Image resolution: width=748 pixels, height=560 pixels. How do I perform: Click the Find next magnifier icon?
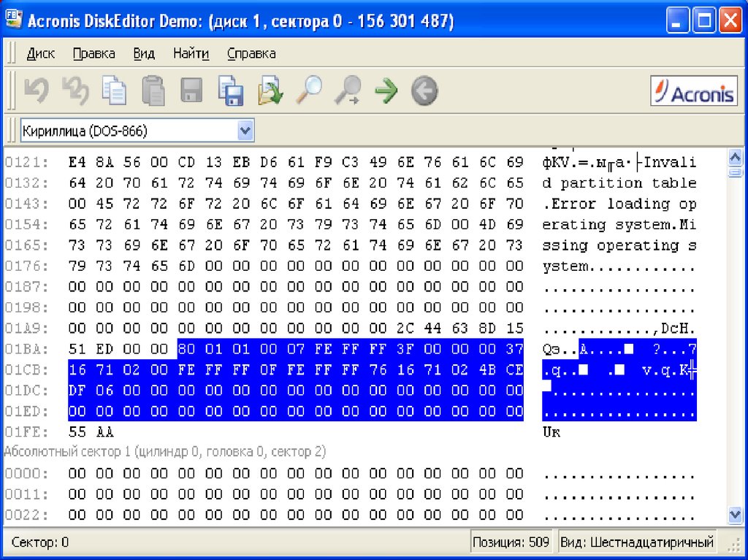click(x=348, y=90)
